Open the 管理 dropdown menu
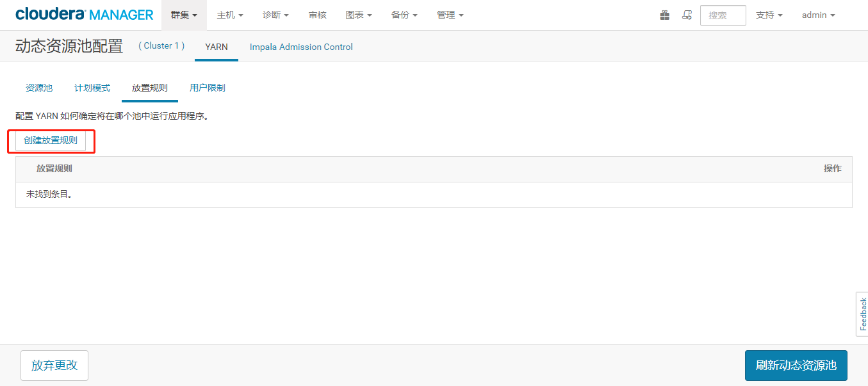 click(450, 15)
